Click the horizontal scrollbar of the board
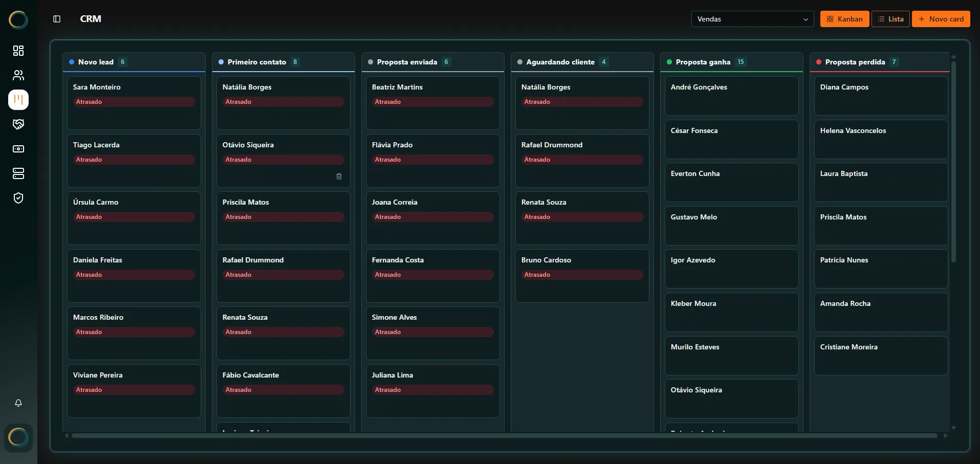This screenshot has height=464, width=980. click(x=504, y=436)
